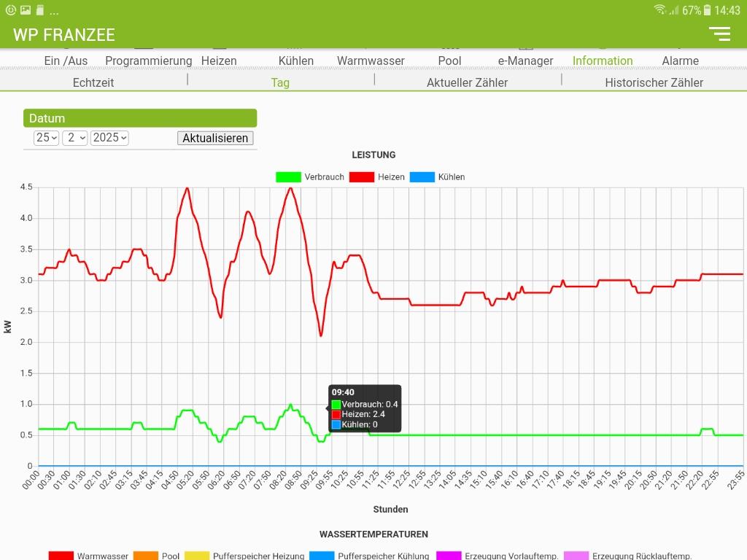Switch to the Aktueller Zähler tab
The image size is (747, 560).
pyautogui.click(x=467, y=82)
